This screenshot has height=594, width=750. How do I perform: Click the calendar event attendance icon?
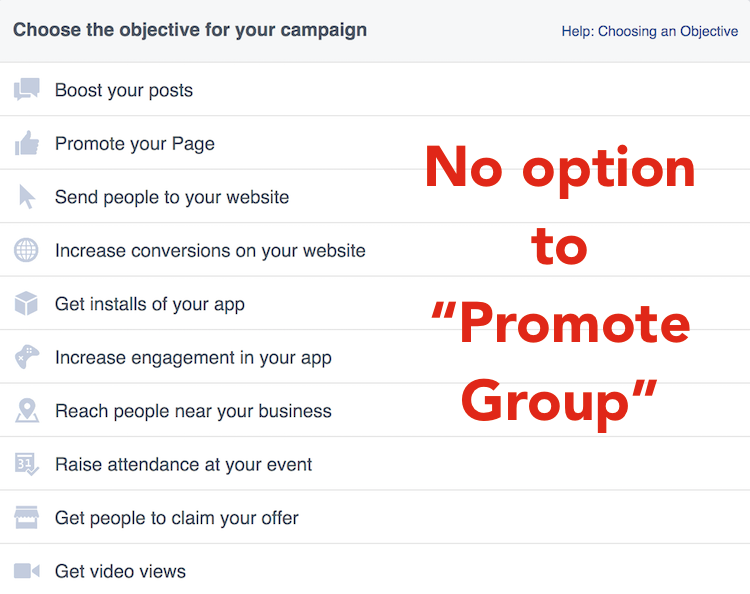[x=26, y=464]
